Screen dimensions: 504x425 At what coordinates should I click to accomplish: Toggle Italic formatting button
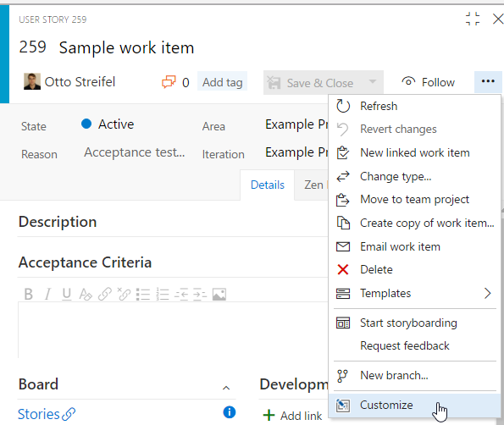[47, 294]
